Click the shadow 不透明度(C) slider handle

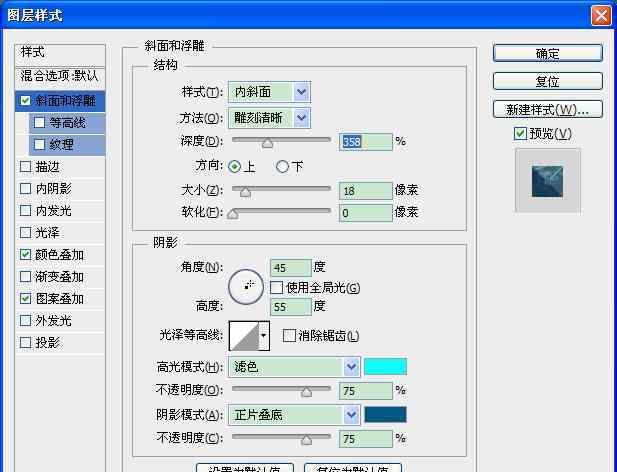(x=307, y=440)
